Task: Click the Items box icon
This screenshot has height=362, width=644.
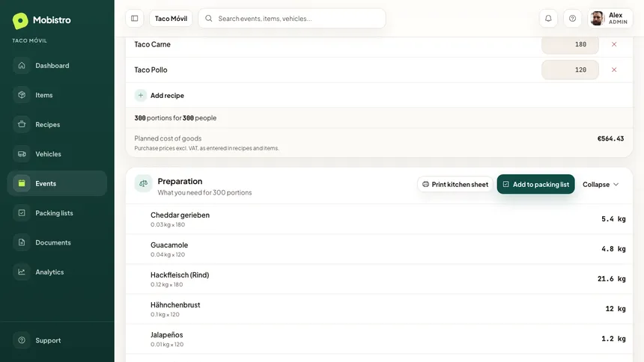Action: pos(22,95)
